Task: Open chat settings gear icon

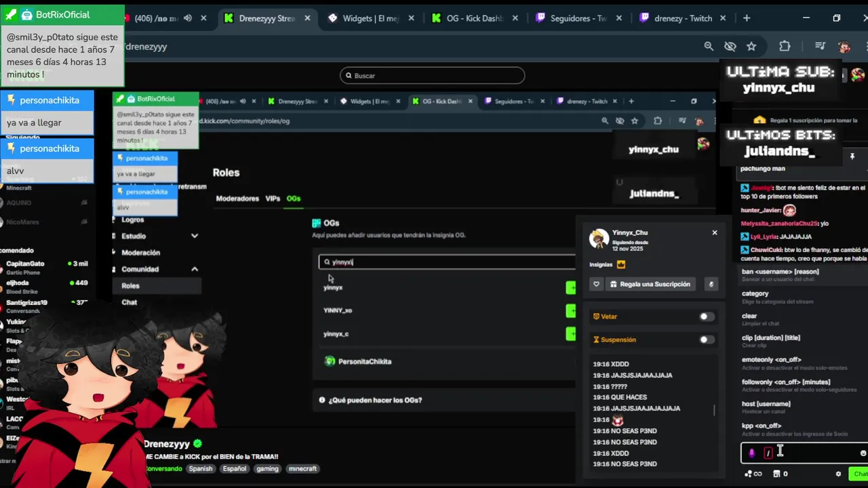Action: pos(838,474)
